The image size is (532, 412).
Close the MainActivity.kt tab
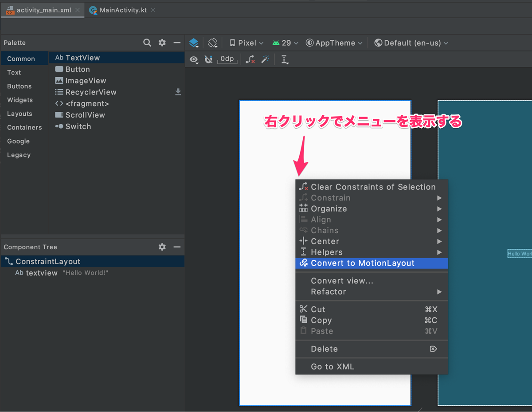[x=153, y=10]
